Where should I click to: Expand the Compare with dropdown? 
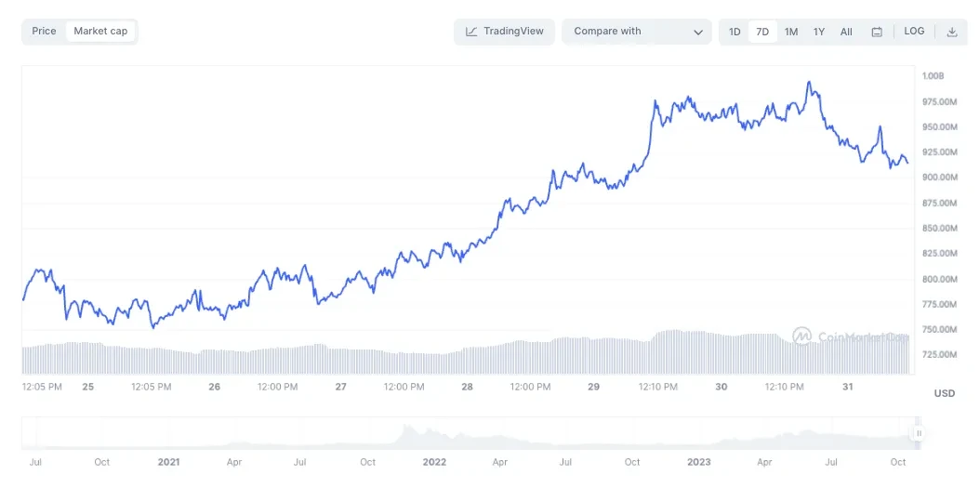[637, 32]
